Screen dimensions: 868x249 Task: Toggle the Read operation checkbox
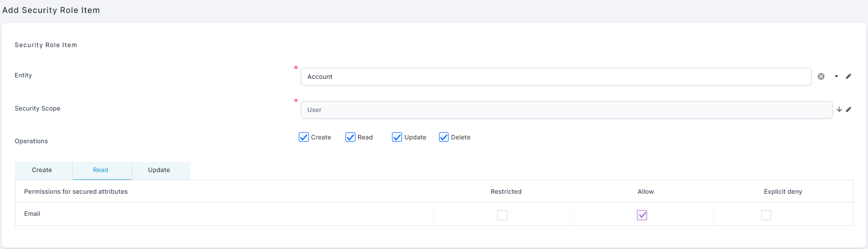tap(350, 137)
